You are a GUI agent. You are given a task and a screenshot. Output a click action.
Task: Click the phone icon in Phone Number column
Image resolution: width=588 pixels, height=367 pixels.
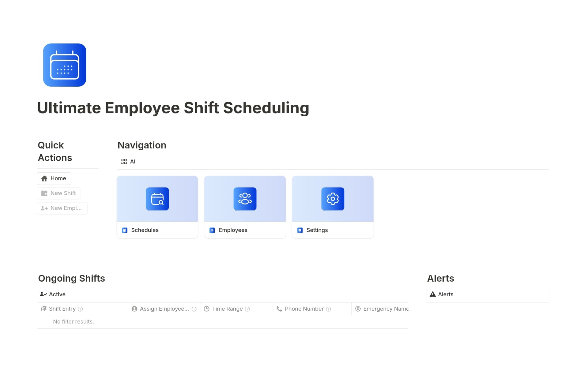tap(280, 309)
